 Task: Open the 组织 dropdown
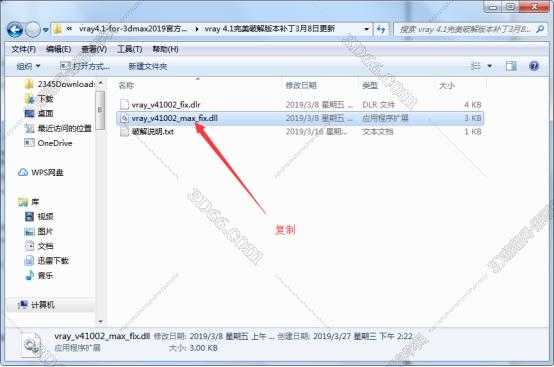[28, 66]
